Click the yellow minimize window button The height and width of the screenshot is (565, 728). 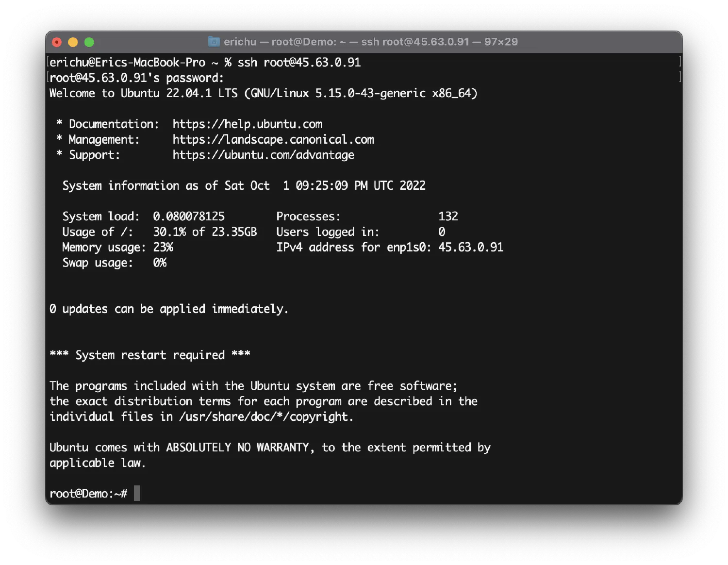click(73, 42)
